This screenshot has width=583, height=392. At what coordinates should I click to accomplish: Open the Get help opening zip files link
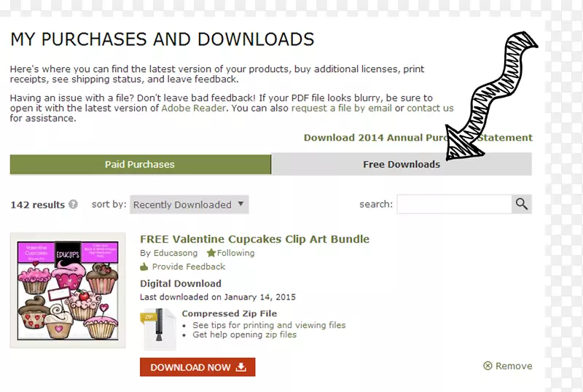pos(244,334)
